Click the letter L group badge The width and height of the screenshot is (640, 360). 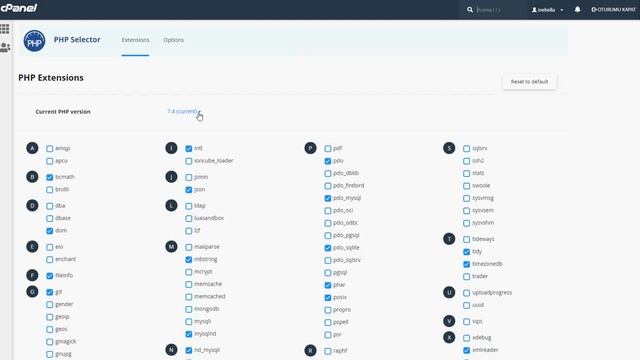[171, 205]
